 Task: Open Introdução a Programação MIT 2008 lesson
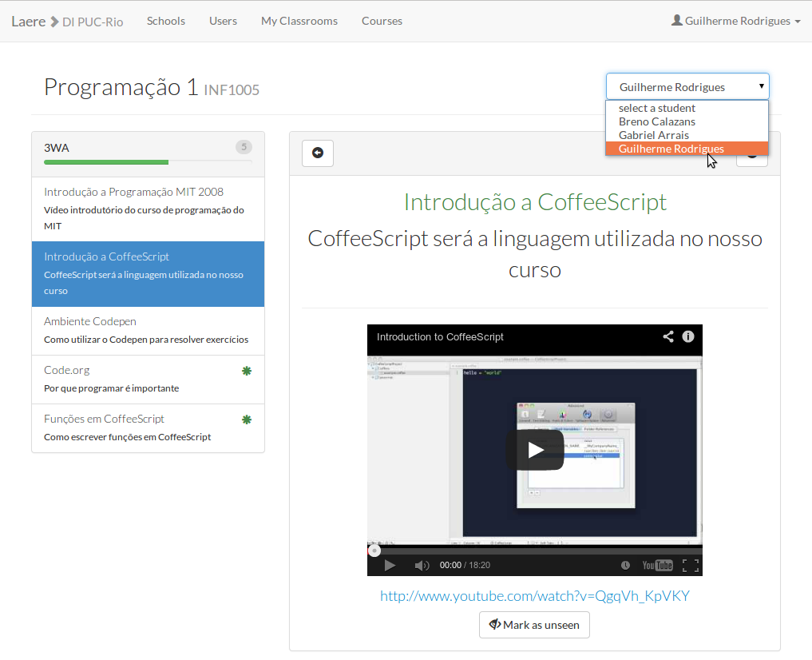tap(148, 209)
